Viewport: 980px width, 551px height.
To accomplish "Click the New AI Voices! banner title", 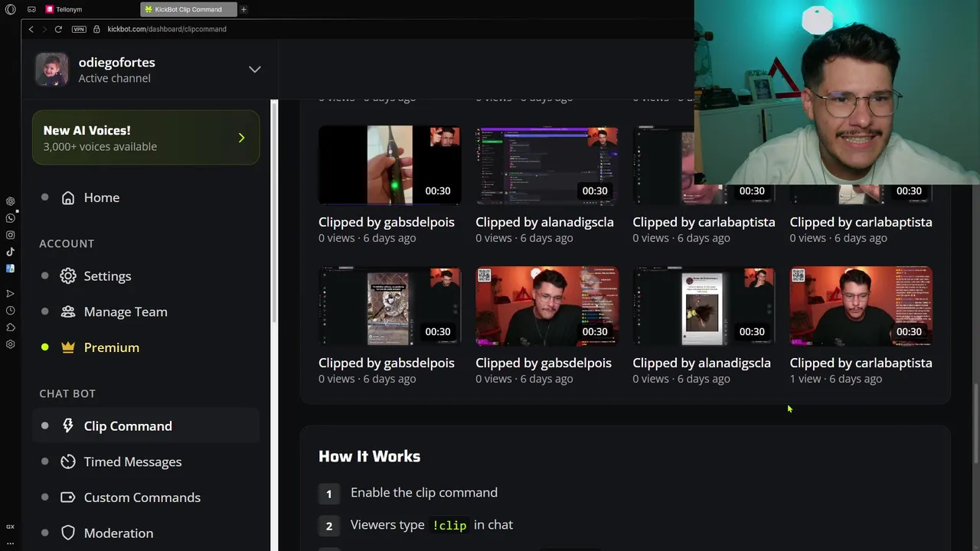I will coord(87,130).
